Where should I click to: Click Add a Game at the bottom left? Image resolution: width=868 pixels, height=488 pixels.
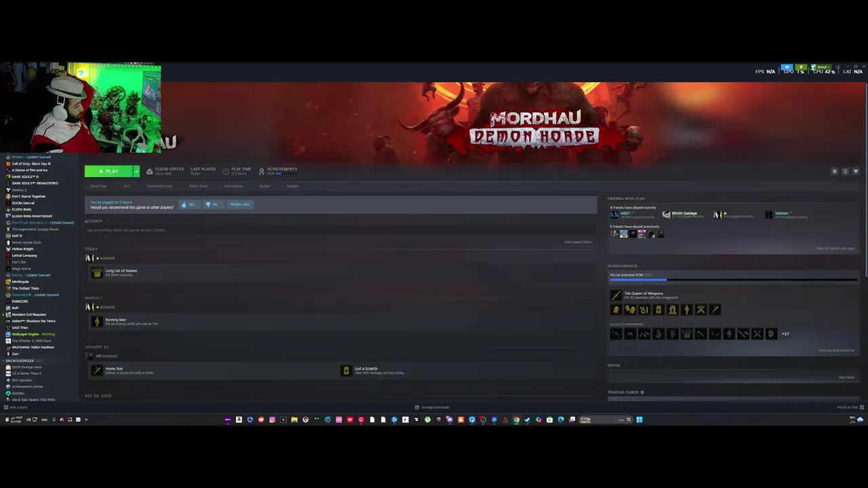[x=16, y=407]
